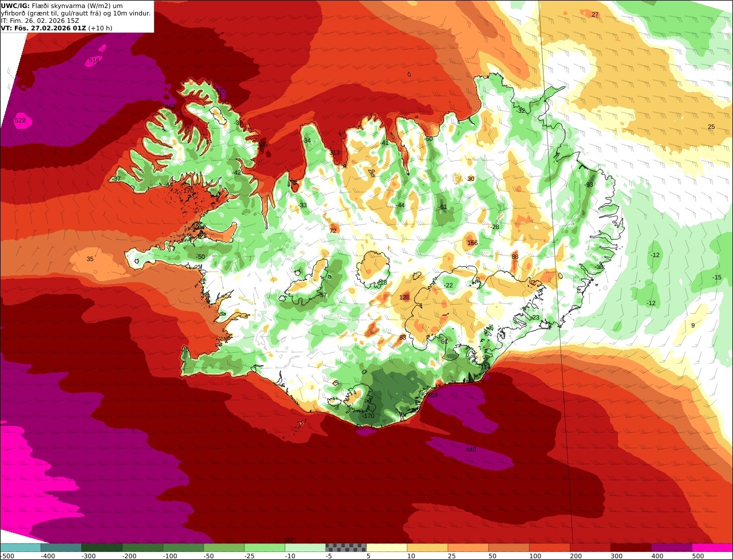
Task: Click the '-100' legend label
Action: coord(170,556)
